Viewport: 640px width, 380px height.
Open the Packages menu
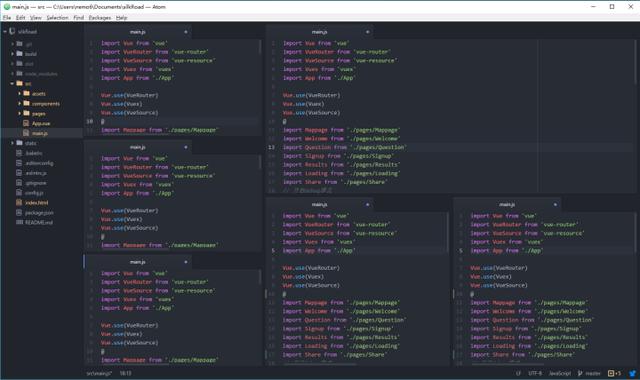tap(100, 18)
